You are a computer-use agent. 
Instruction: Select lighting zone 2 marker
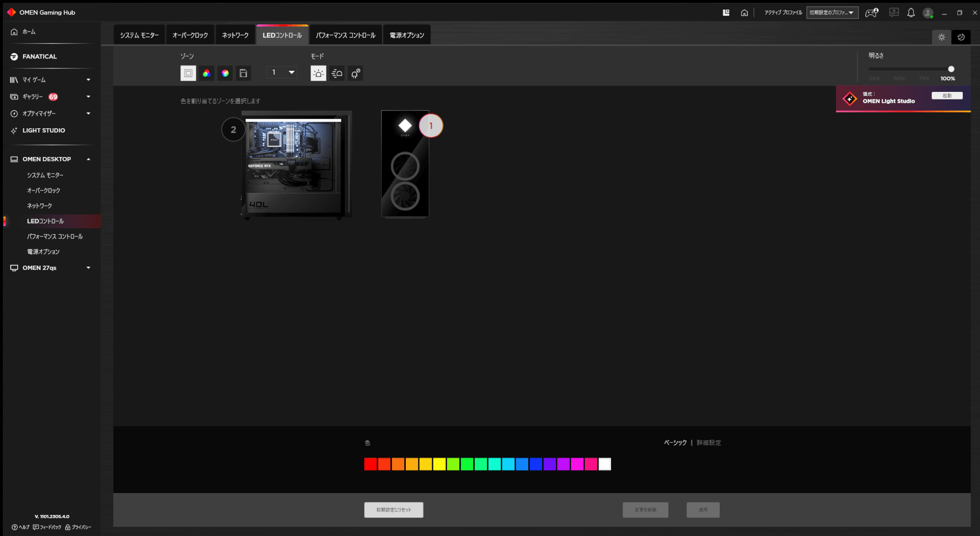(x=233, y=130)
